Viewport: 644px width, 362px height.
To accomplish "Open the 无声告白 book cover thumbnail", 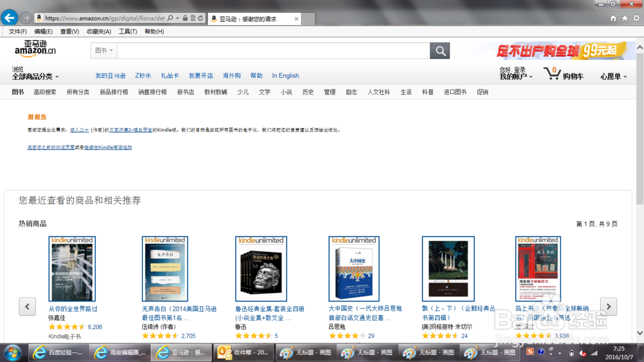I will pos(165,269).
